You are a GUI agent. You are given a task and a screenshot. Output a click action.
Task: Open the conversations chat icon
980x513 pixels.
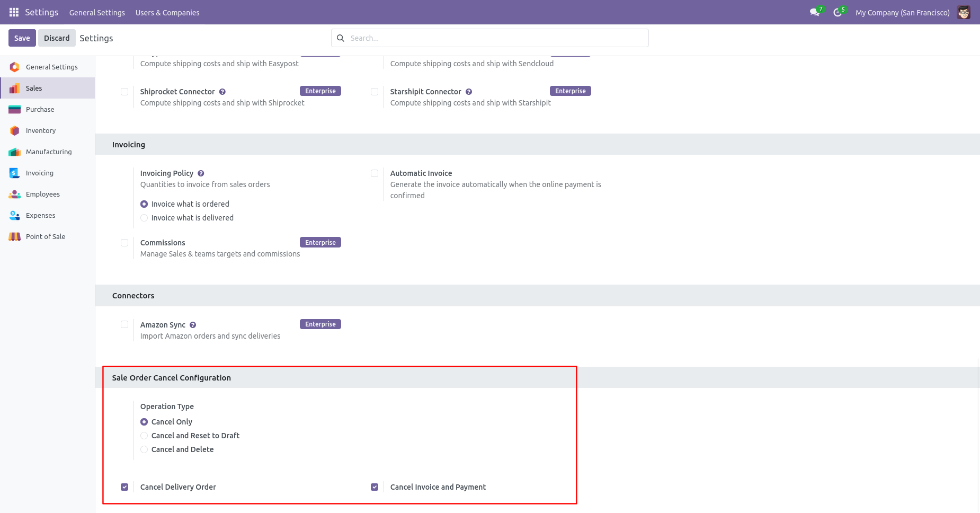click(x=815, y=12)
